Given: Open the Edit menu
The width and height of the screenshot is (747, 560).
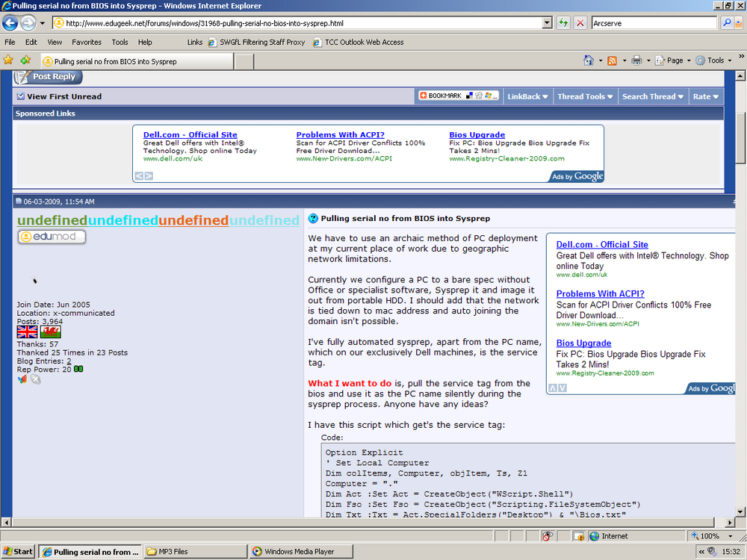Looking at the screenshot, I should coord(31,43).
